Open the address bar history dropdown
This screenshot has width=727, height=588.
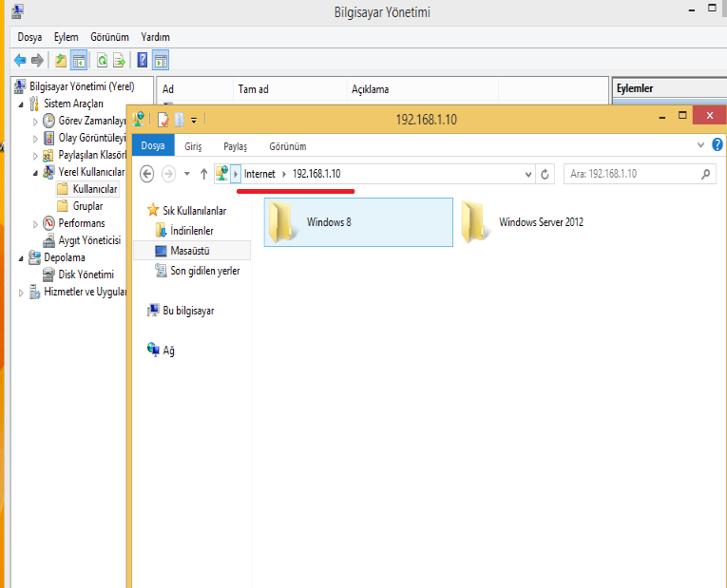pos(528,175)
